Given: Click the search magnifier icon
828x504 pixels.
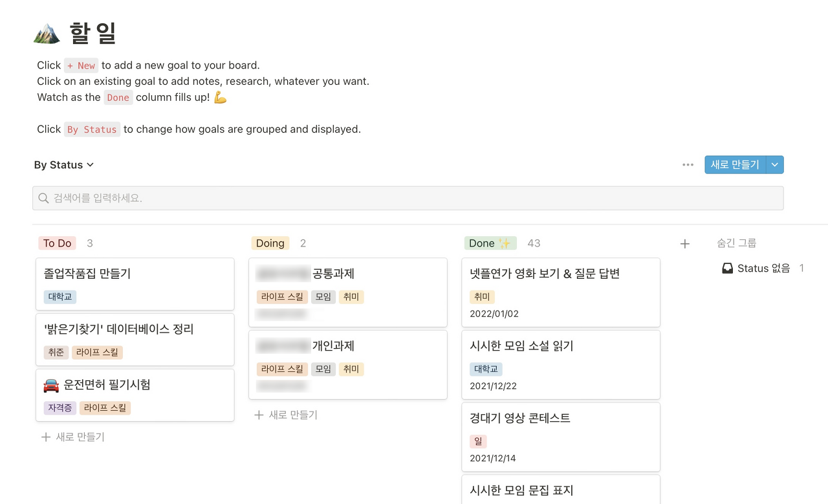Looking at the screenshot, I should (x=44, y=199).
